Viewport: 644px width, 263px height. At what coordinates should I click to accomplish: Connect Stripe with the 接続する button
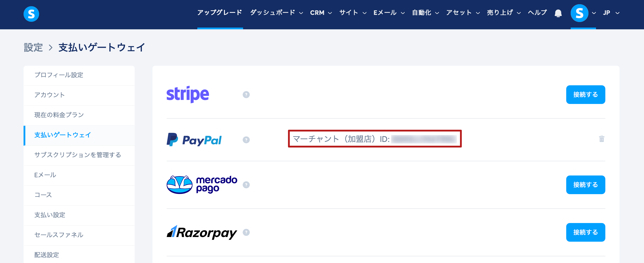(585, 95)
